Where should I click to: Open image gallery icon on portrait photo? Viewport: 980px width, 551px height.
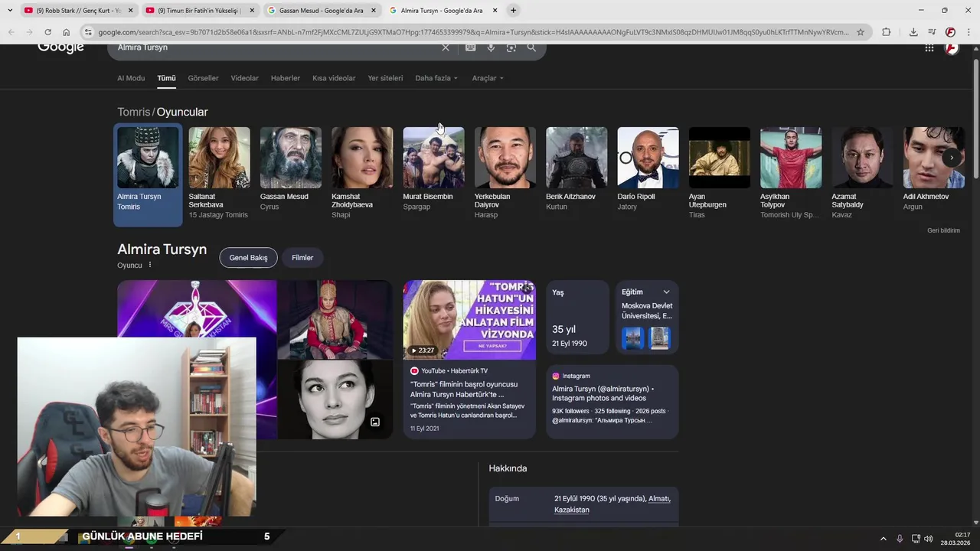[375, 422]
